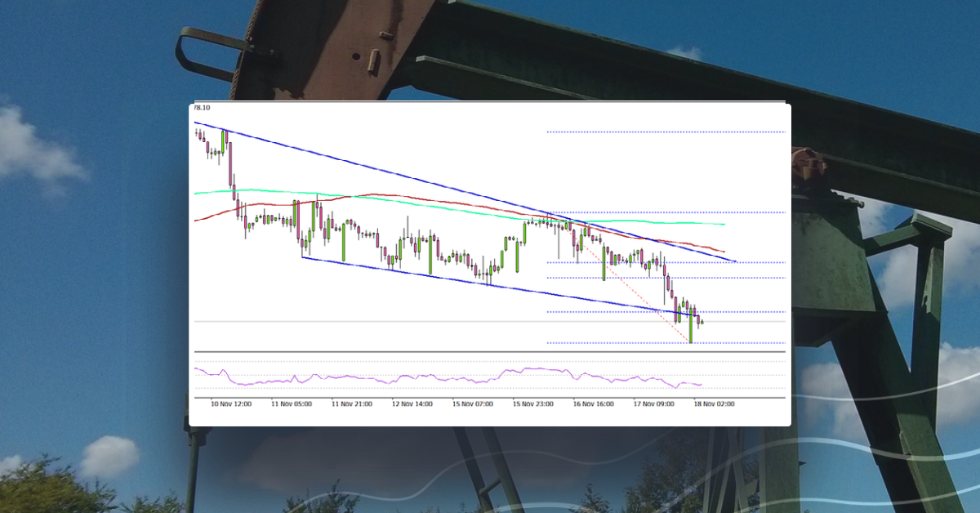Click the 18 Nov 02:00 axis label

click(714, 403)
